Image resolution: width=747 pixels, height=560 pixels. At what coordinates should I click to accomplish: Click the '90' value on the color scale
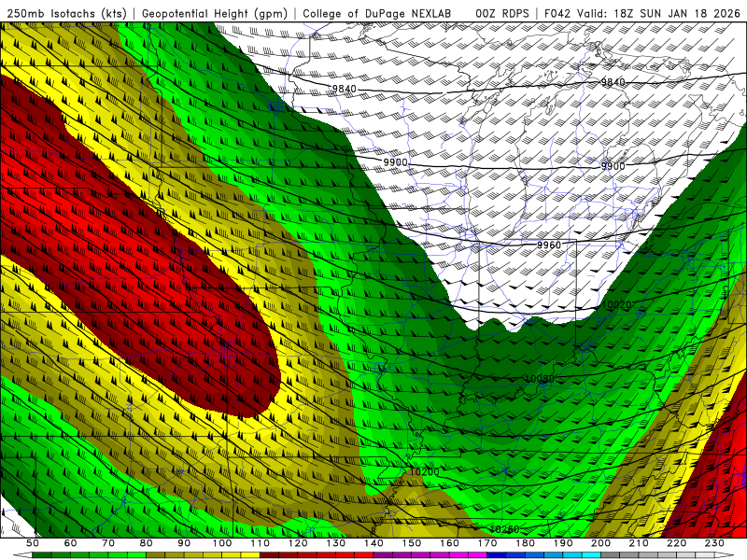pos(184,543)
